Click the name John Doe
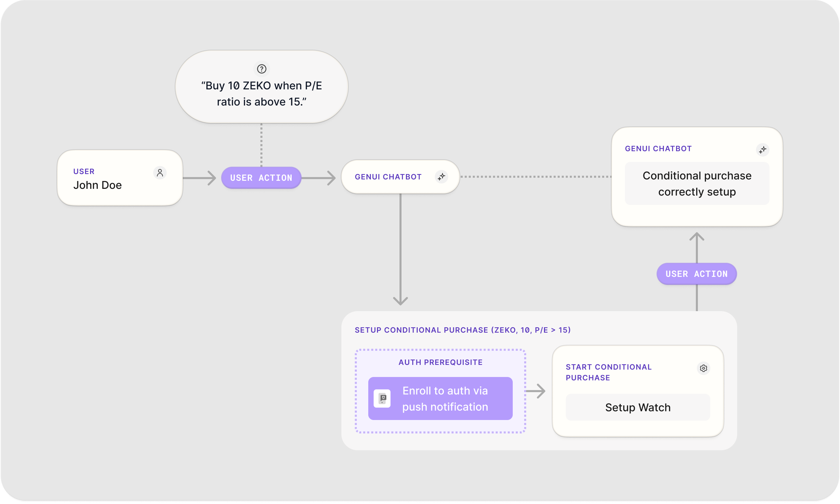Screen dimensions: 840x504 tap(97, 185)
